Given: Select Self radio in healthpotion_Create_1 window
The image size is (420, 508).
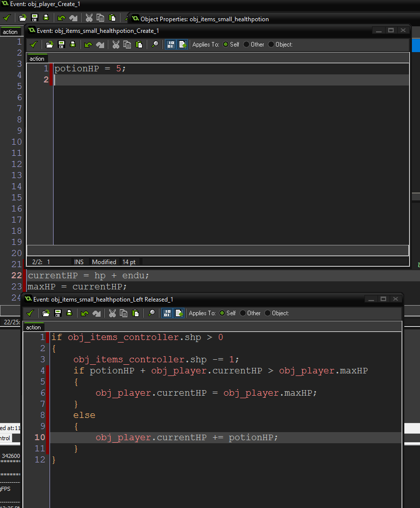Looking at the screenshot, I should click(x=225, y=45).
